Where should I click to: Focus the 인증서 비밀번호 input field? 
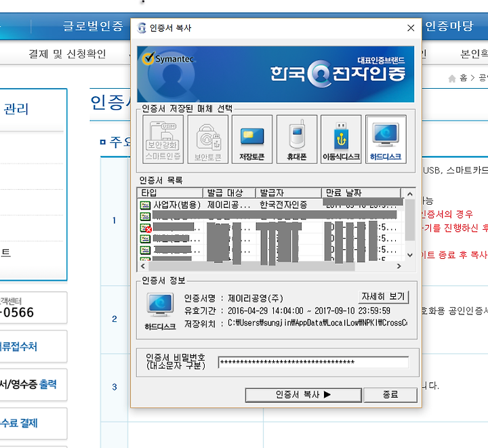(x=313, y=363)
